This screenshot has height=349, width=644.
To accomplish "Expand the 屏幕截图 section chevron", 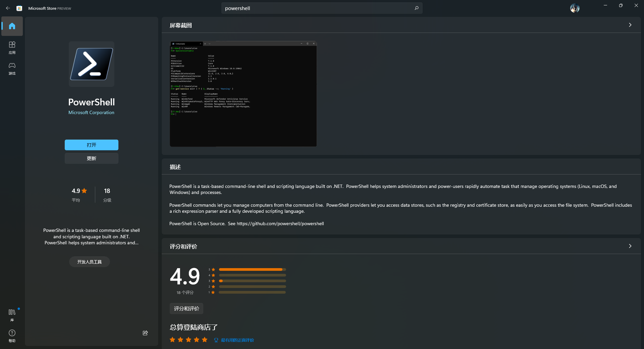I will (x=630, y=25).
